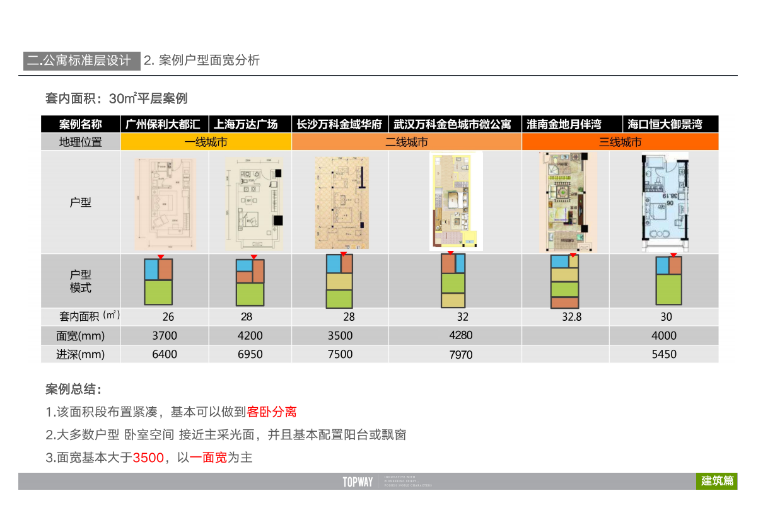Select the 面宽(mm) row label
This screenshot has height=532, width=763.
click(x=81, y=335)
